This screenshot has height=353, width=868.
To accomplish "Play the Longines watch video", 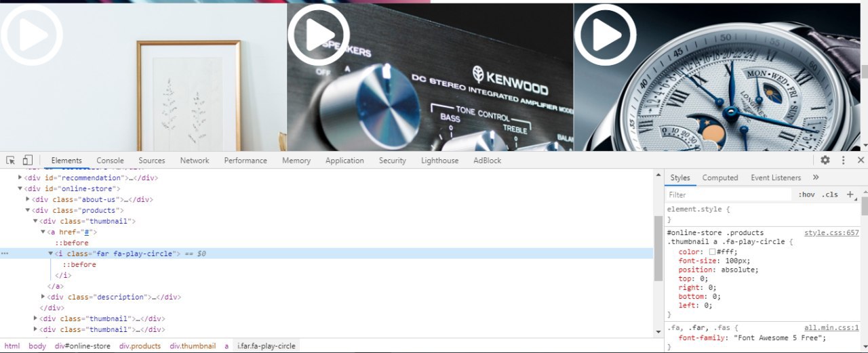I will pyautogui.click(x=606, y=35).
